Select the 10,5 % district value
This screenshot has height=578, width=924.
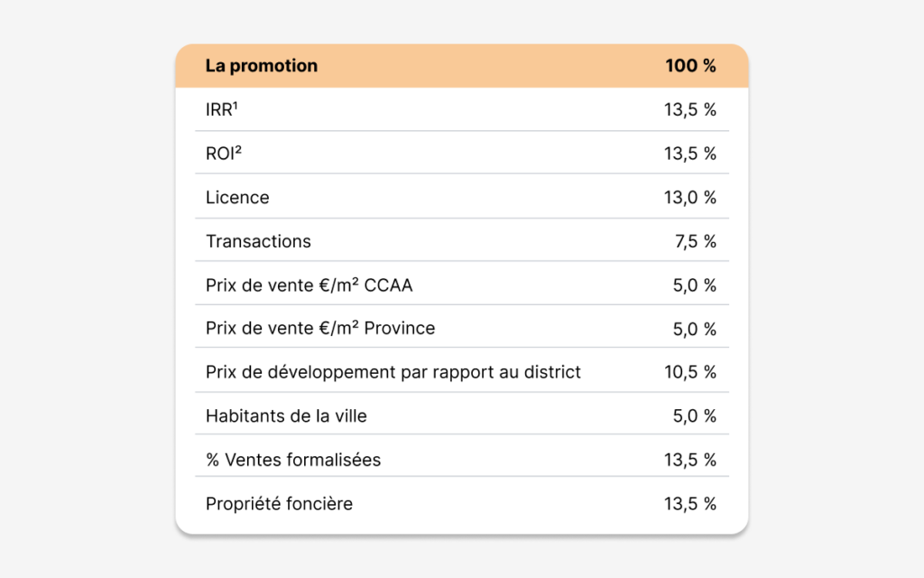(x=690, y=372)
